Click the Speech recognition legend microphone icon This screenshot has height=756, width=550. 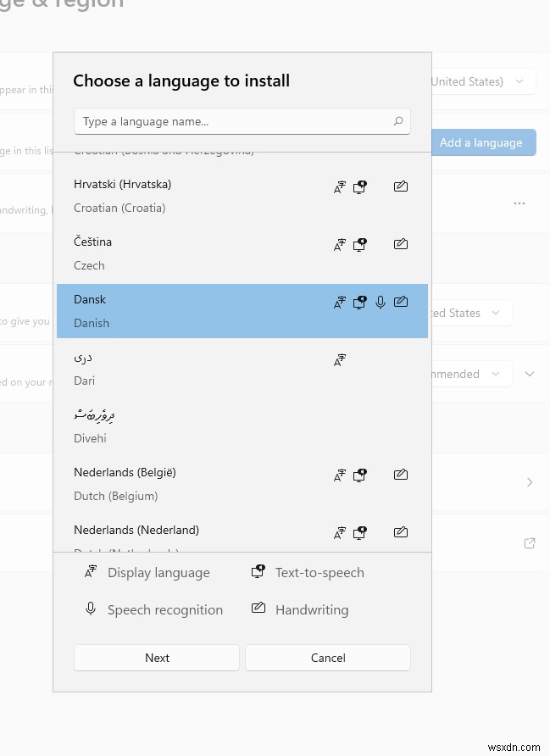pos(91,609)
